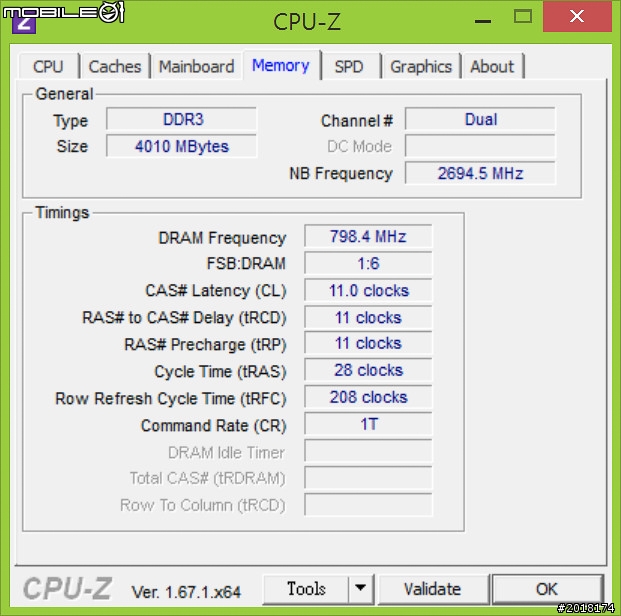Image resolution: width=621 pixels, height=616 pixels.
Task: Click the Ver. 1.67.1.x64 version text
Action: click(186, 592)
